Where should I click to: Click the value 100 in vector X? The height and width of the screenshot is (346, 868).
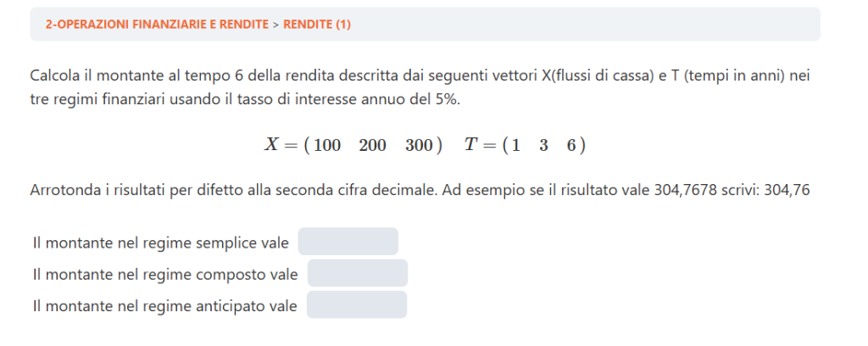tap(327, 145)
